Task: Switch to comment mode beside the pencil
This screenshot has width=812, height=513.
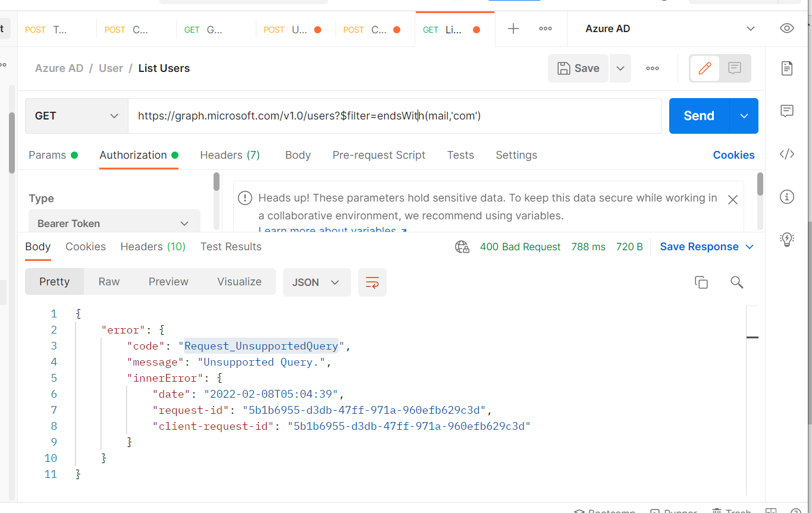Action: (735, 68)
